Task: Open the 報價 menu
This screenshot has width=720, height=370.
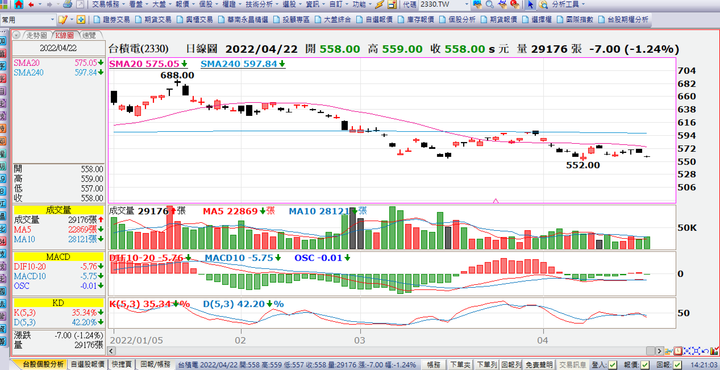Action: pos(185,5)
